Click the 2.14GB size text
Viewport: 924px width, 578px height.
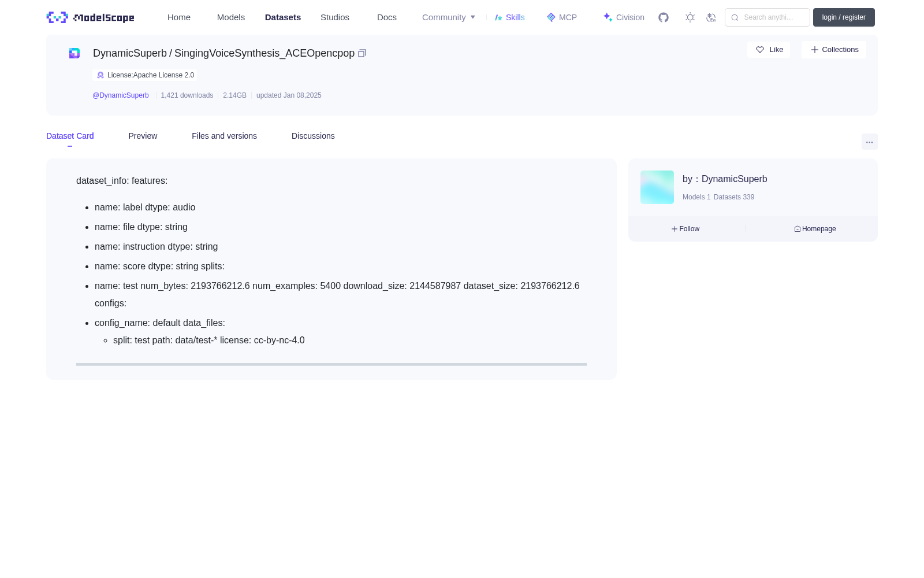click(x=234, y=95)
